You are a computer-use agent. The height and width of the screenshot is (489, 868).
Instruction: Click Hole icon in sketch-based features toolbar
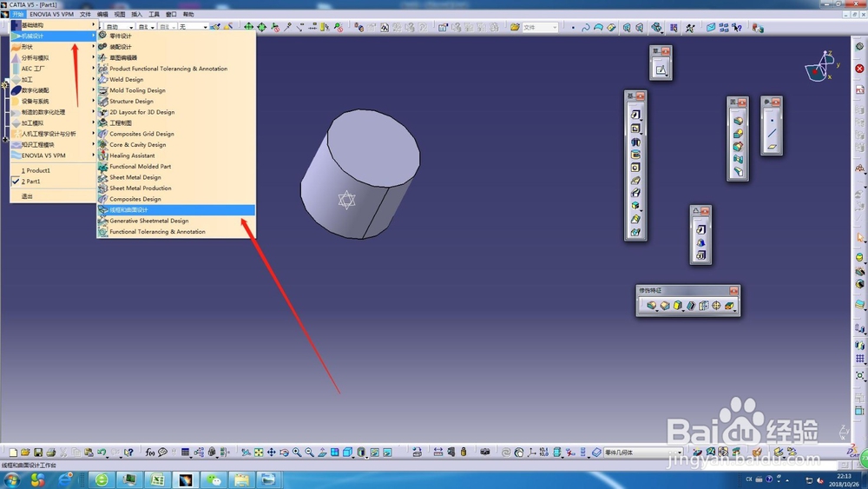pos(635,168)
